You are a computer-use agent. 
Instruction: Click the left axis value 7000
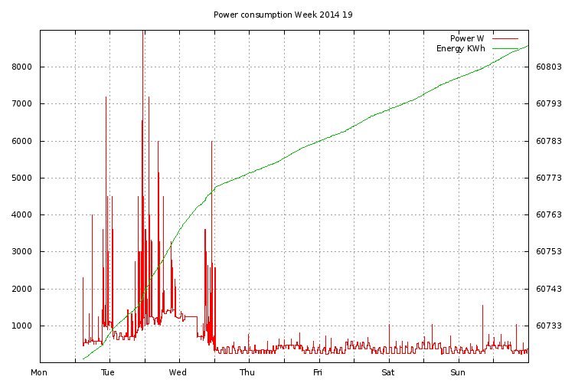pyautogui.click(x=22, y=103)
